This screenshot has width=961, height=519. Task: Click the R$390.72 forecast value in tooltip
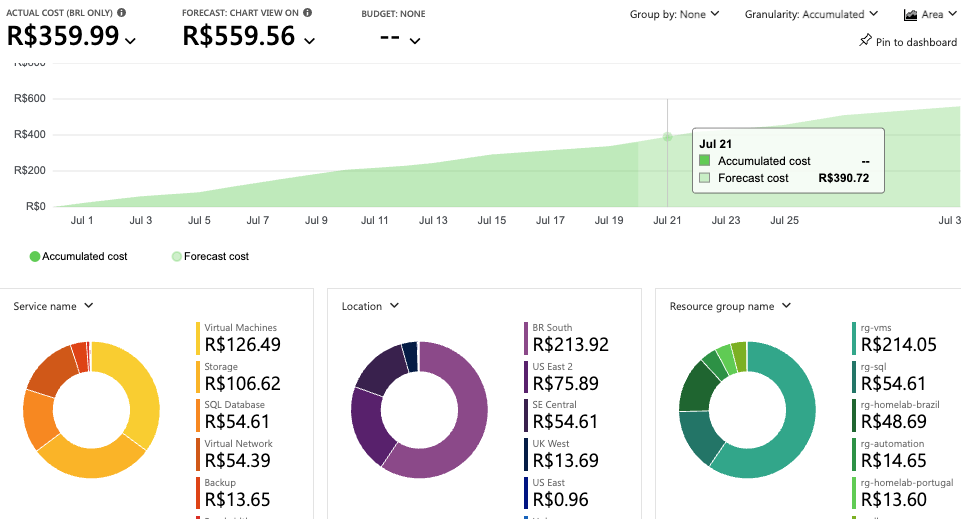(x=843, y=178)
